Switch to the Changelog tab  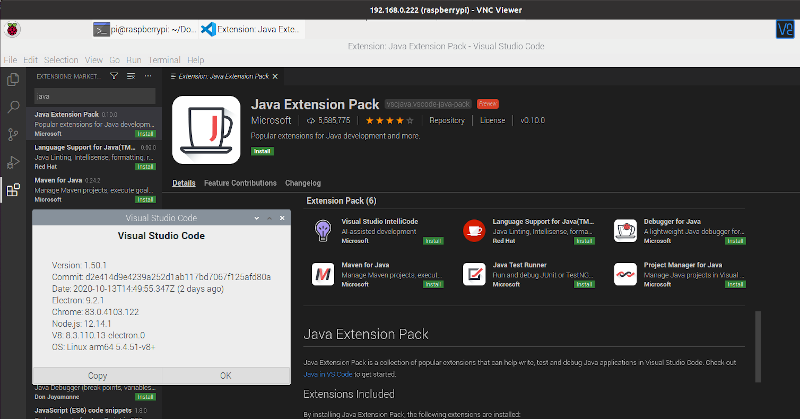pyautogui.click(x=303, y=183)
